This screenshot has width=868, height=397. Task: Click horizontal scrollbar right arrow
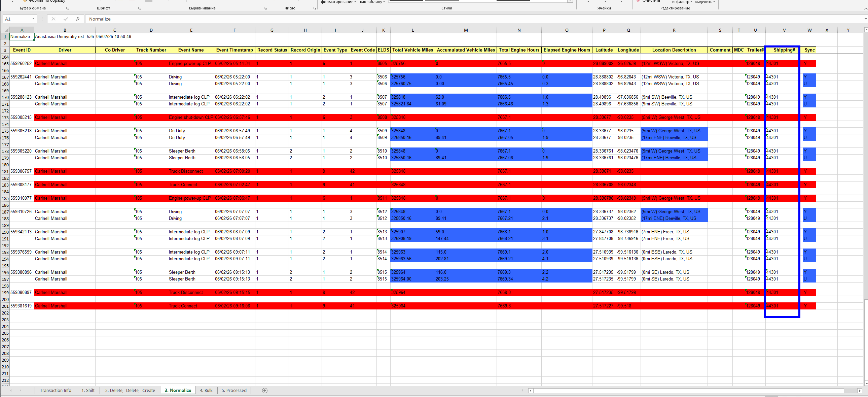click(x=860, y=391)
